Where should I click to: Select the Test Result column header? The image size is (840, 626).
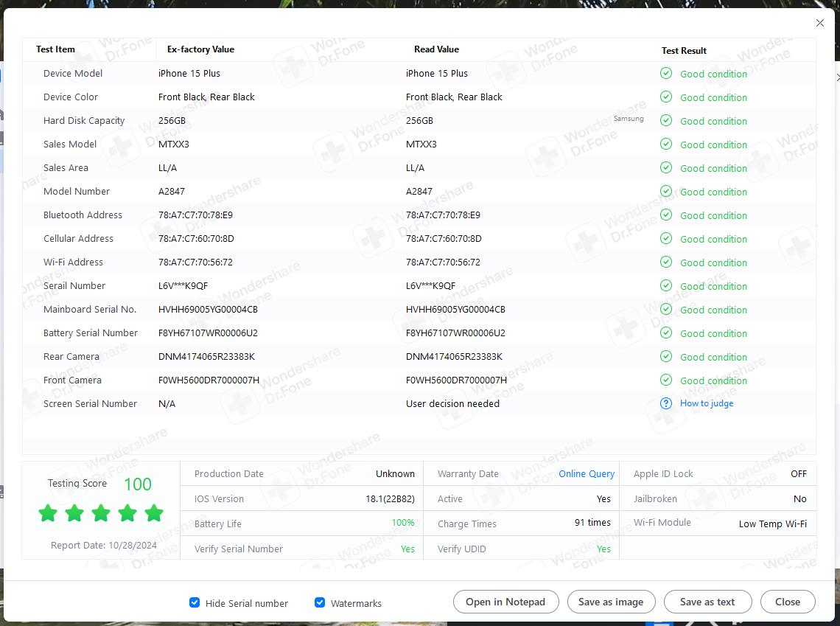pyautogui.click(x=684, y=51)
